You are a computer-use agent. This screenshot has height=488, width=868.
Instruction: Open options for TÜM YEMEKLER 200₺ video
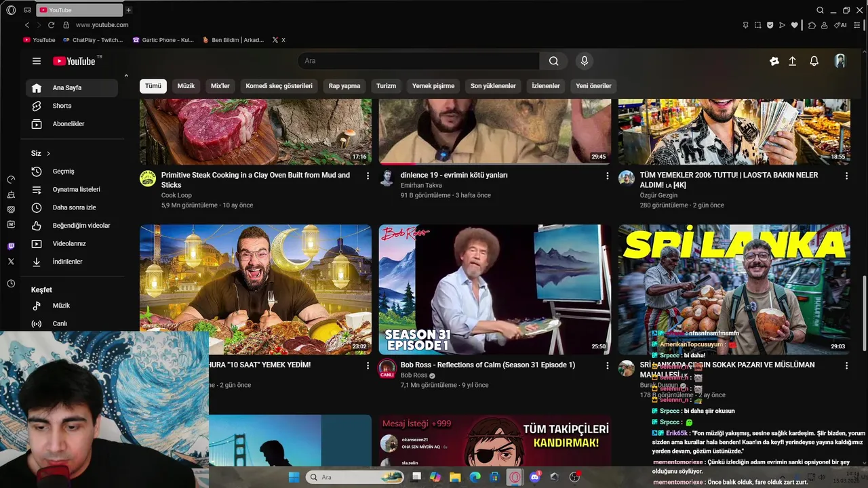click(846, 176)
